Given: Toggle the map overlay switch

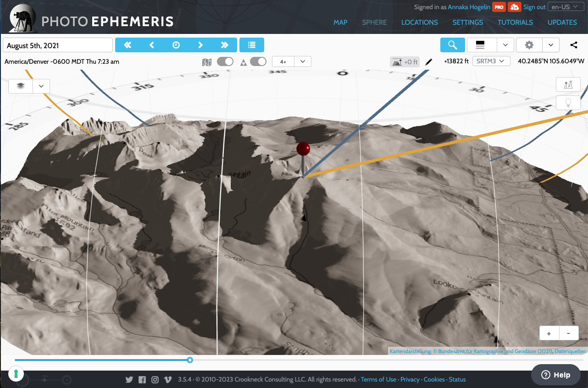Looking at the screenshot, I should 225,61.
